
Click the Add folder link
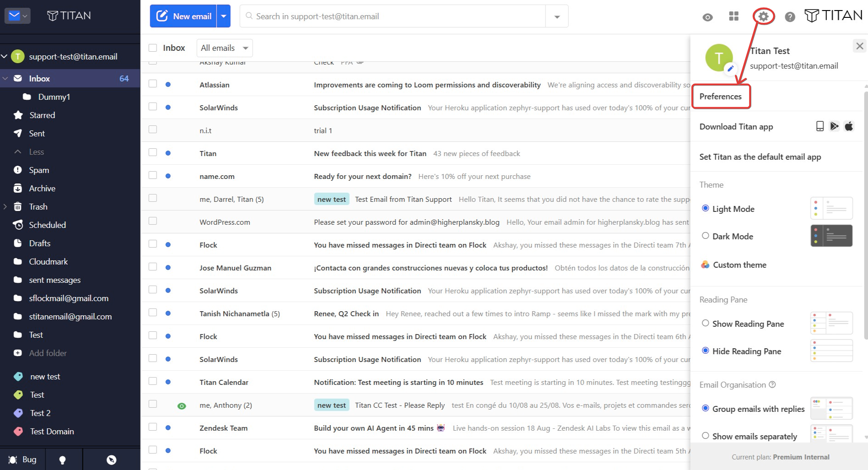pos(48,353)
